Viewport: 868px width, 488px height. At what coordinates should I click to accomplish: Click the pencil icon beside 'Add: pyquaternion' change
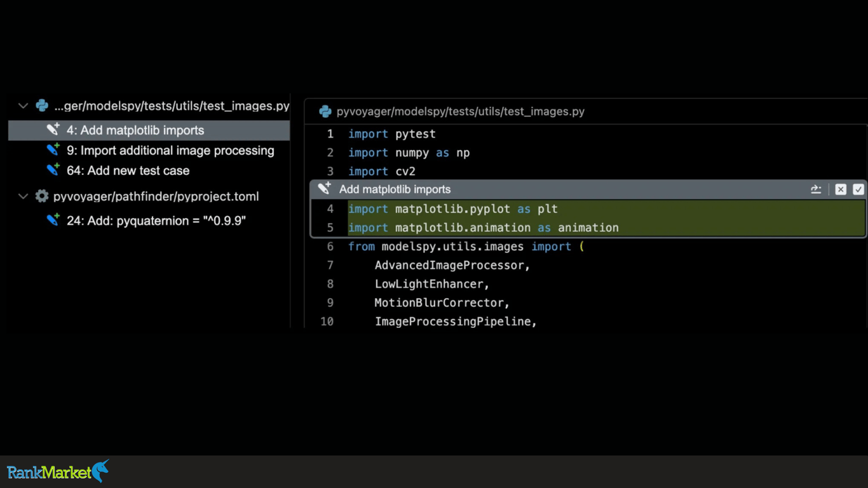coord(53,220)
